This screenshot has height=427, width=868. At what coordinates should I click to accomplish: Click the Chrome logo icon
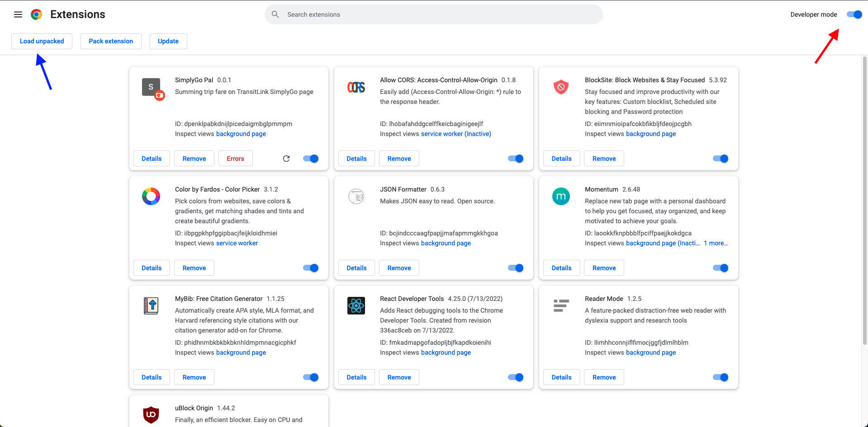click(x=37, y=14)
